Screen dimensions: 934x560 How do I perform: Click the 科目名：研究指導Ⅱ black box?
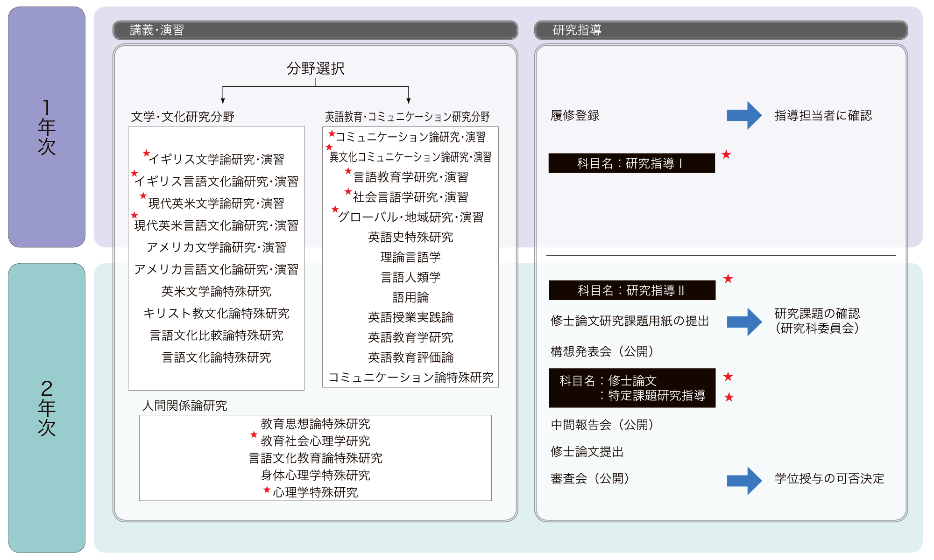pyautogui.click(x=632, y=290)
